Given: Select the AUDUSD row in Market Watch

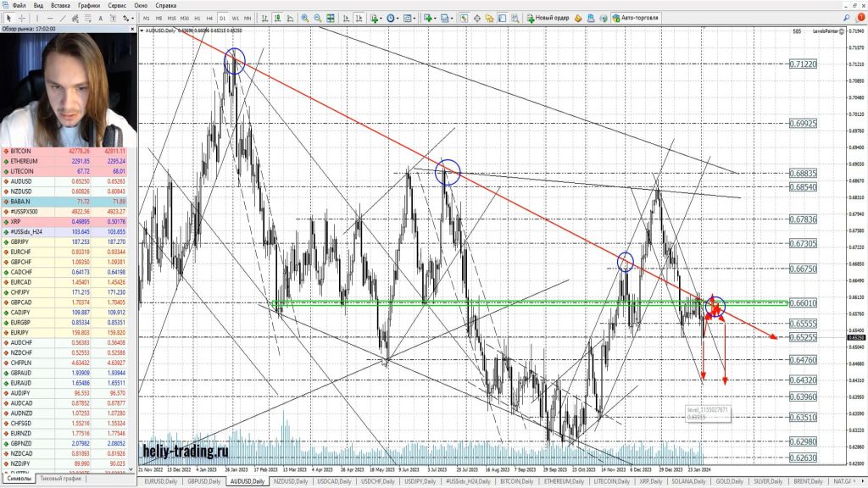Looking at the screenshot, I should point(24,180).
